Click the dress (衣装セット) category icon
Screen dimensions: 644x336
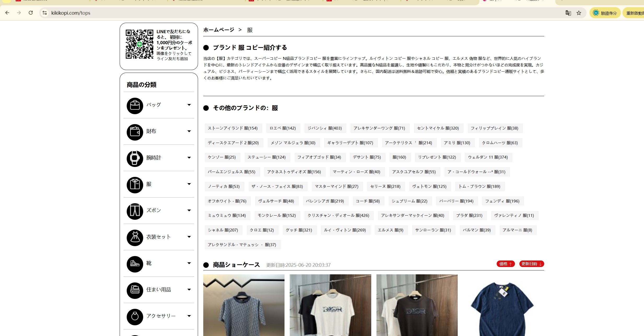pyautogui.click(x=135, y=238)
